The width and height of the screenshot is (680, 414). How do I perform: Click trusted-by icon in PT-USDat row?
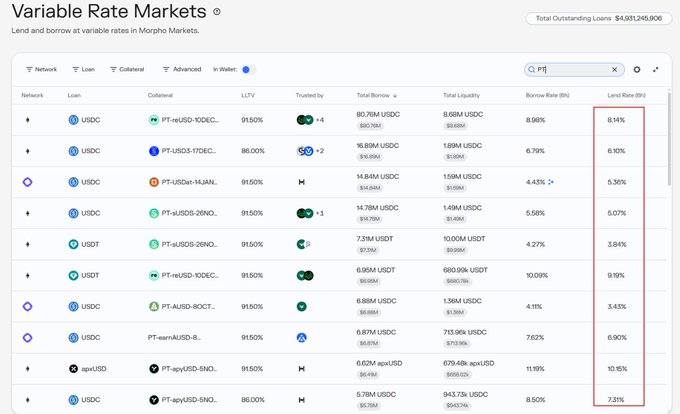(301, 182)
